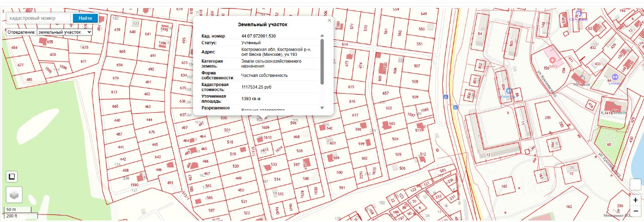Click parcel number 449
The width and height of the screenshot is (644, 222).
click(239, 178)
